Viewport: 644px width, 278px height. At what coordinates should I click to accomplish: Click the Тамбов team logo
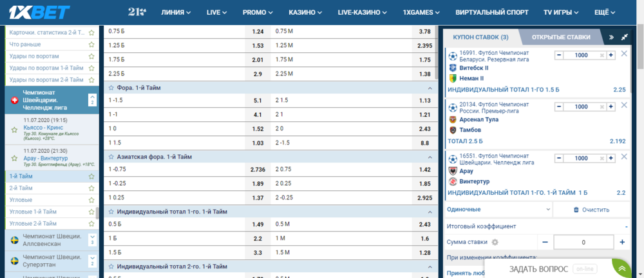click(453, 130)
